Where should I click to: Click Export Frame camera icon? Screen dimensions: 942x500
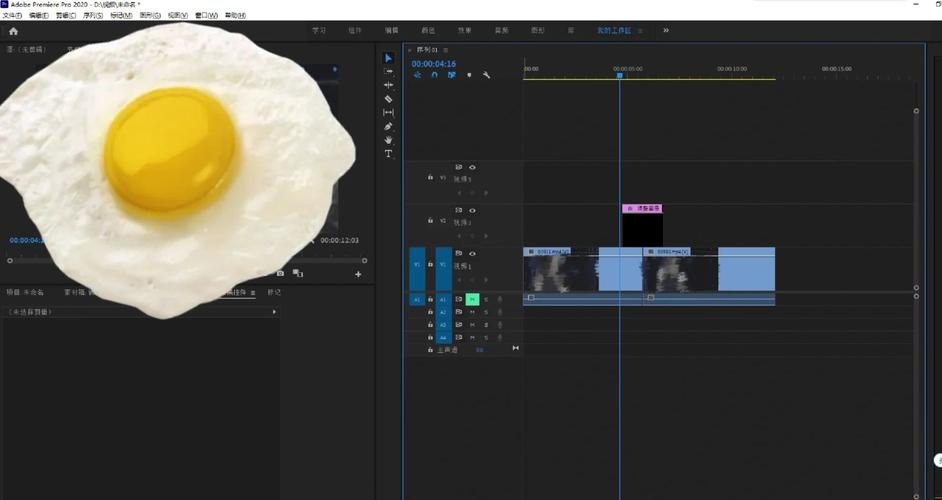click(x=280, y=273)
